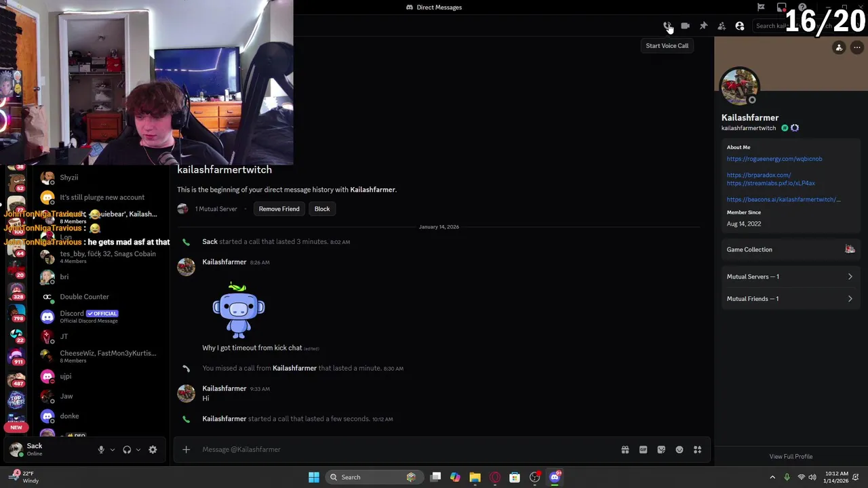868x488 pixels.
Task: Open the Jaw direct message
Action: point(100,396)
